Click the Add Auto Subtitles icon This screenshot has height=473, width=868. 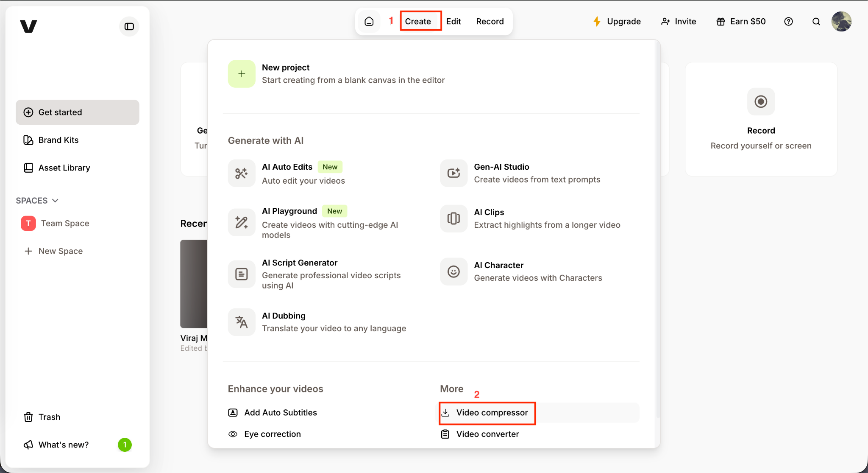point(233,412)
